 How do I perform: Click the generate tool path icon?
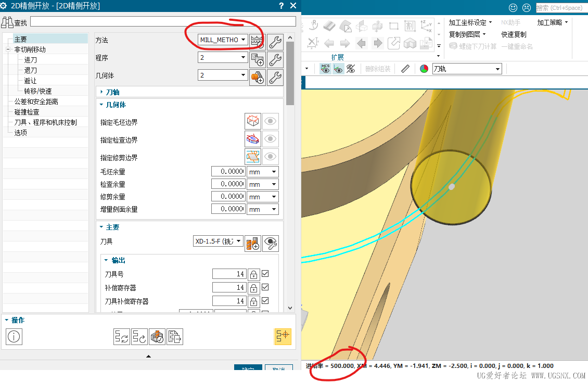pos(121,337)
